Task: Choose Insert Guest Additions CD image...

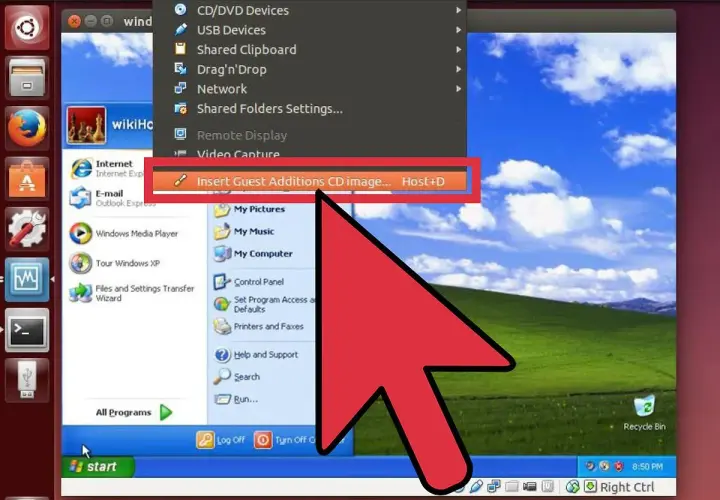Action: (x=310, y=181)
